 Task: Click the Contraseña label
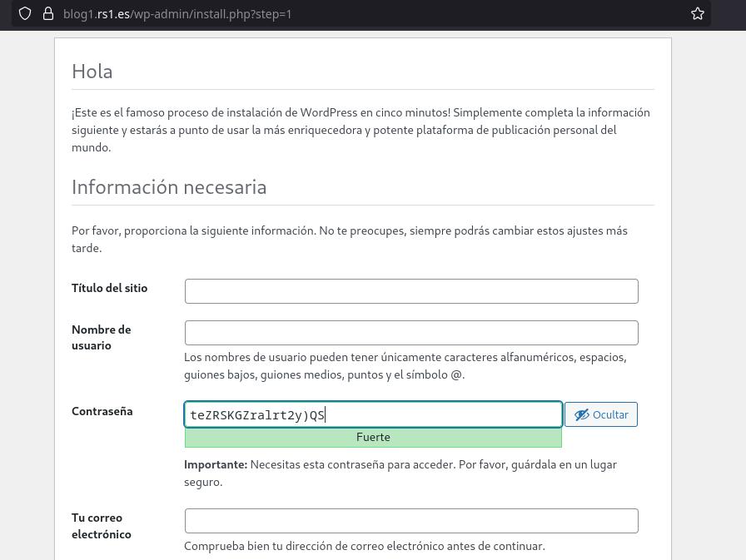pyautogui.click(x=102, y=411)
